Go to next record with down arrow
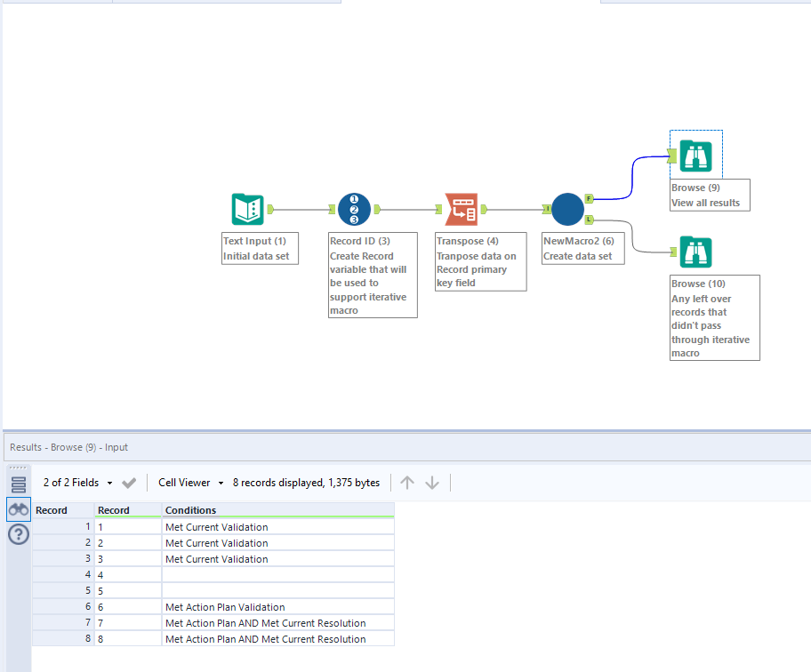The height and width of the screenshot is (672, 811). click(x=432, y=483)
